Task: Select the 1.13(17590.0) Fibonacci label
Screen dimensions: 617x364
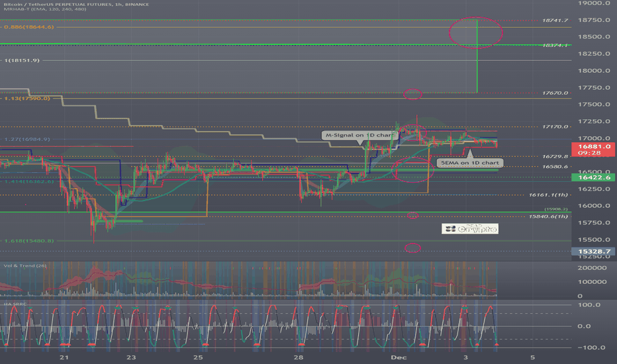Action: (27, 99)
